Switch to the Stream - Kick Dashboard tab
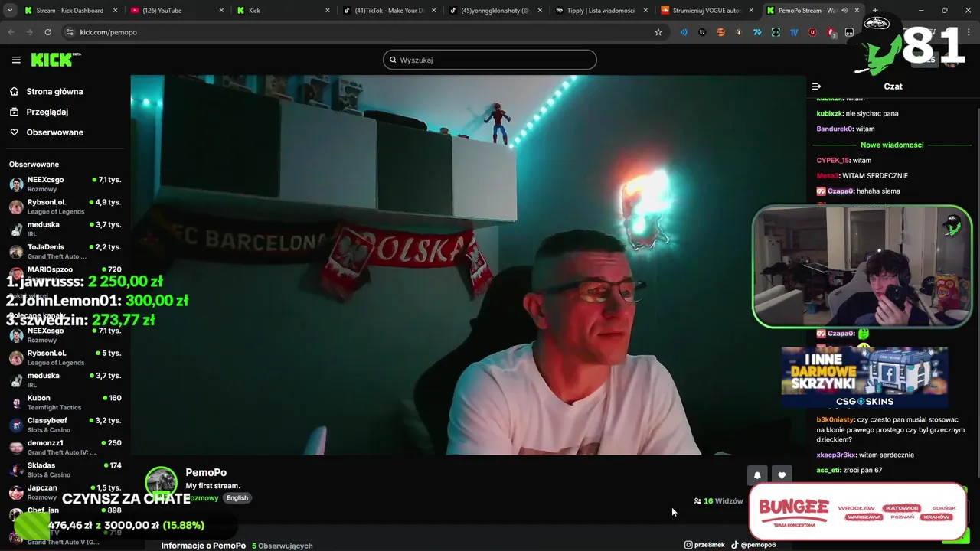980x551 pixels. (x=70, y=11)
